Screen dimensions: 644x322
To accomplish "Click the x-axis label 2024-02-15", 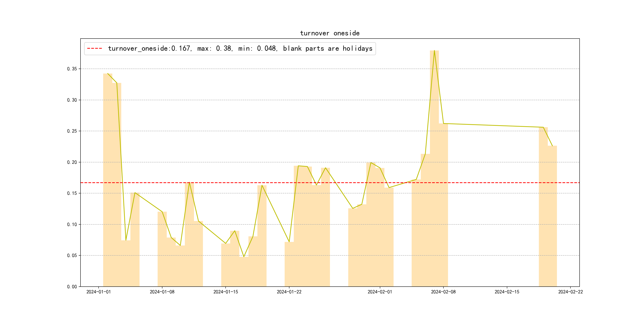I will point(507,292).
